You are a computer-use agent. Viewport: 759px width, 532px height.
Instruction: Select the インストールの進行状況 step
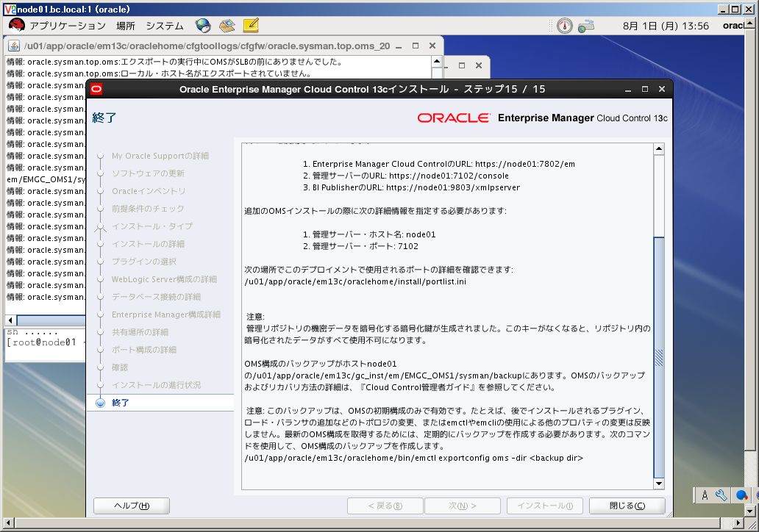click(x=156, y=384)
